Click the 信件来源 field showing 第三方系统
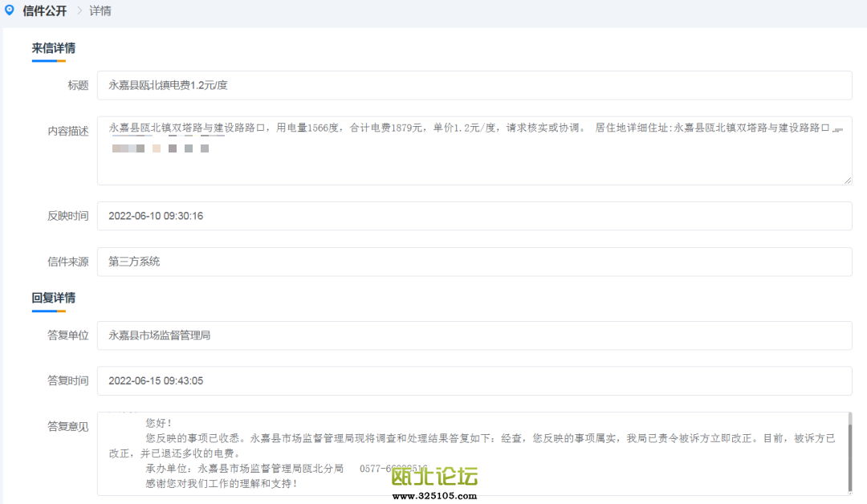The height and width of the screenshot is (504, 867). point(474,262)
